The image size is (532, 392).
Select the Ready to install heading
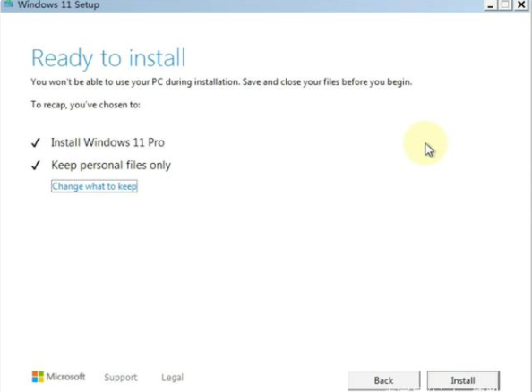(x=108, y=58)
